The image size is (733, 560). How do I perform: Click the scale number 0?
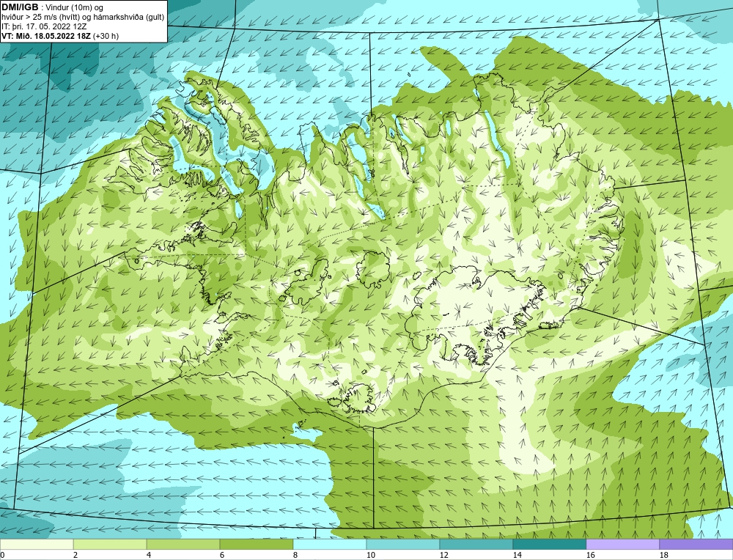pos(2,555)
